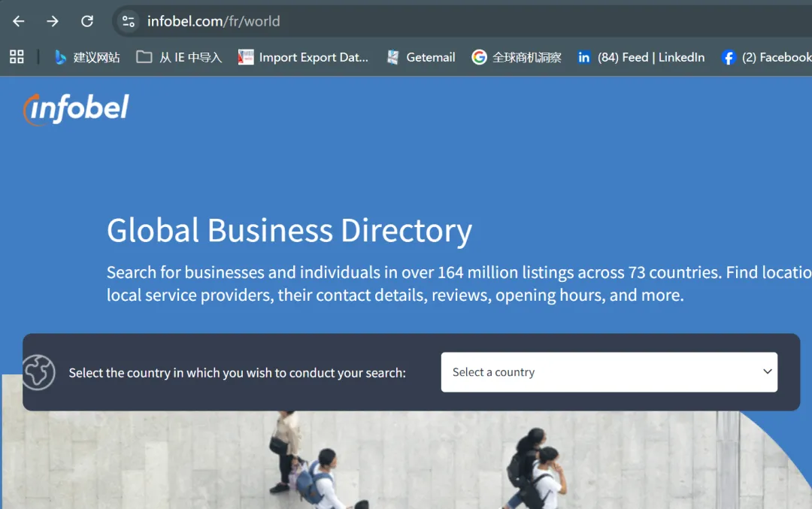812x509 pixels.
Task: Open the apps grid in bookmarks bar
Action: [x=17, y=57]
